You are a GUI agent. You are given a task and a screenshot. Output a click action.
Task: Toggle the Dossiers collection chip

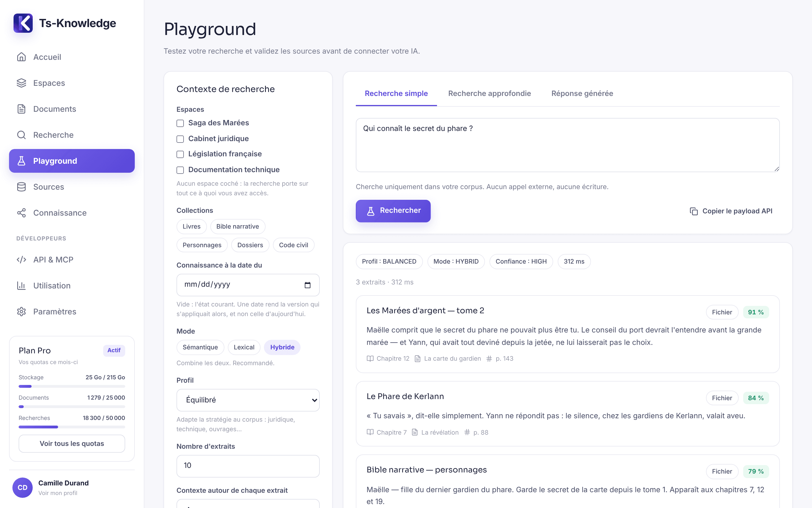[250, 245]
